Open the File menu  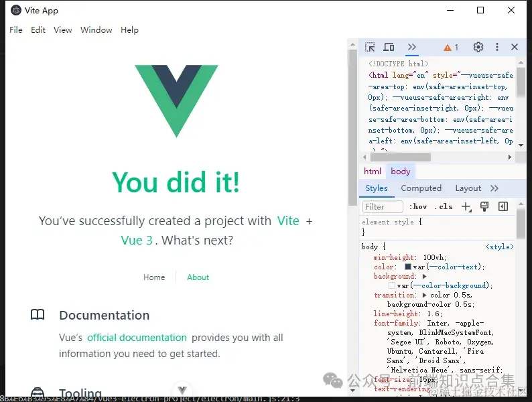(16, 30)
